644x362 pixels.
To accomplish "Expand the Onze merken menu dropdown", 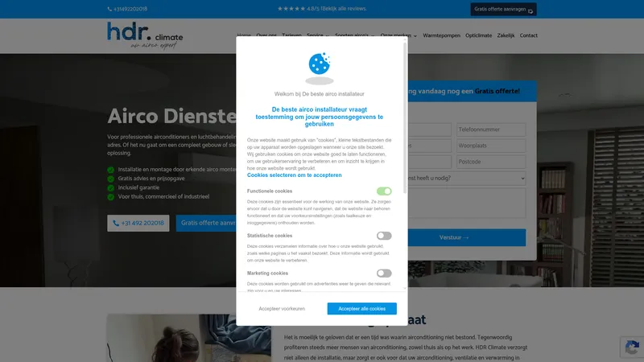I will (x=398, y=35).
